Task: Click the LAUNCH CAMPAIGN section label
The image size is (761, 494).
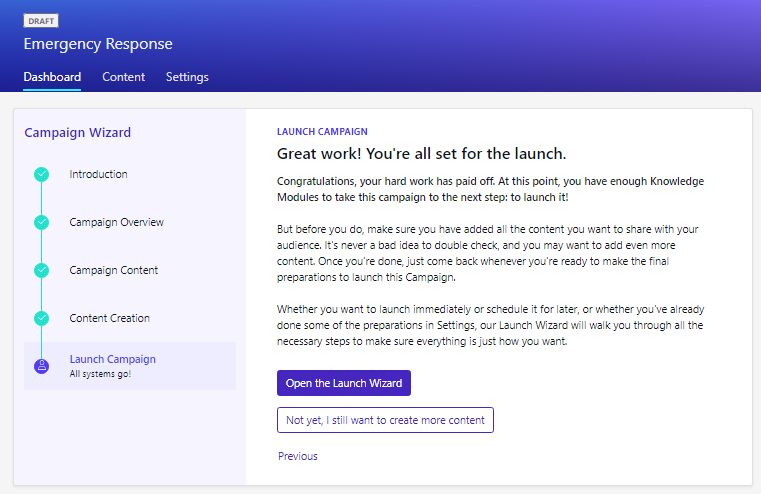Action: pos(322,132)
